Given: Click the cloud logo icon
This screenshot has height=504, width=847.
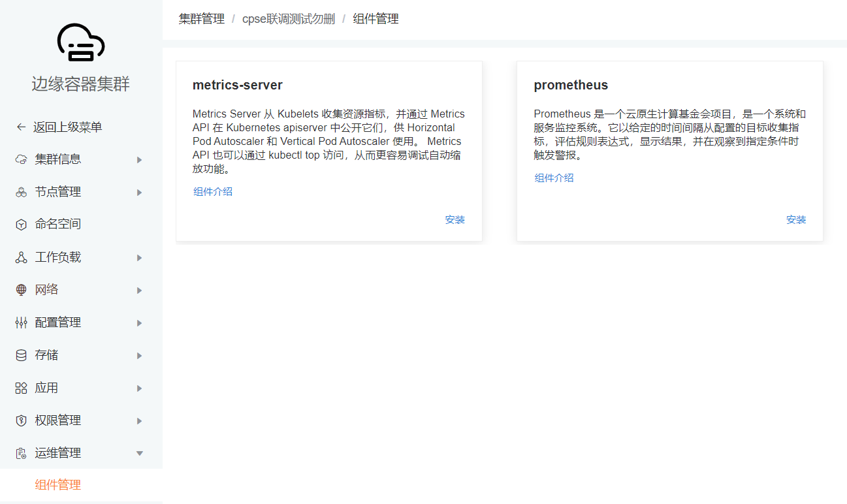Looking at the screenshot, I should click(x=81, y=42).
